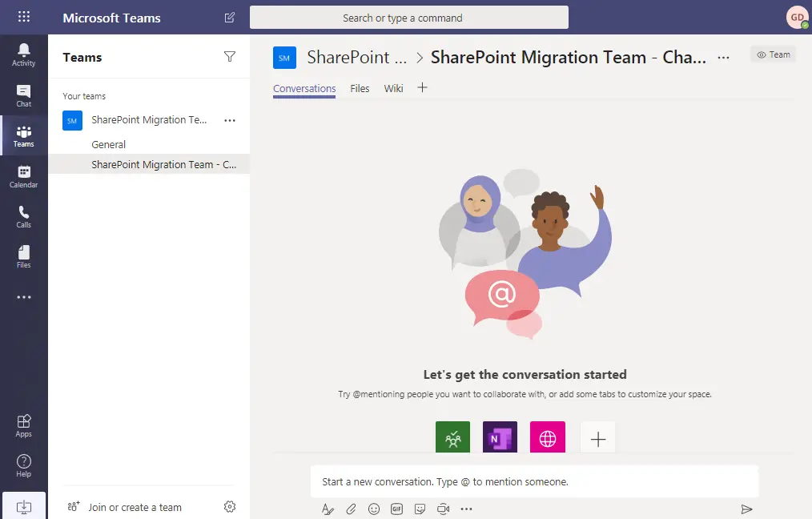Open the Format text options
812x519 pixels.
coord(328,509)
